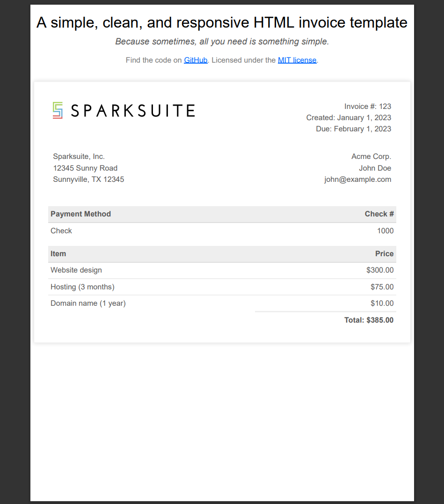This screenshot has width=444, height=504.
Task: Click the Acme Corp. client name
Action: pyautogui.click(x=371, y=157)
